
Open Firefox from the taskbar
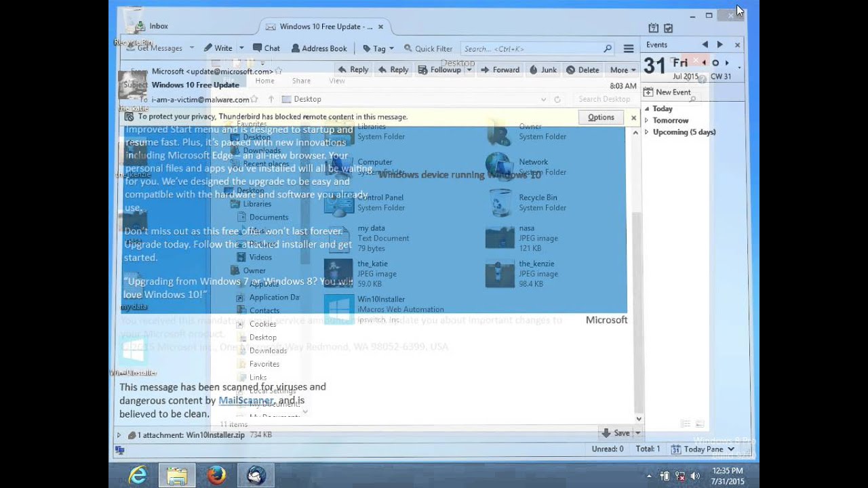click(216, 475)
